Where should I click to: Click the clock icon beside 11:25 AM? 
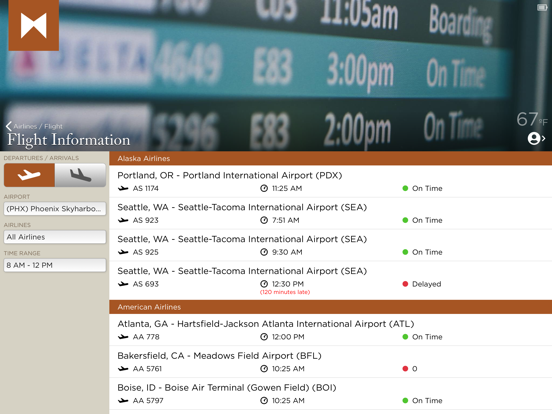pos(264,188)
